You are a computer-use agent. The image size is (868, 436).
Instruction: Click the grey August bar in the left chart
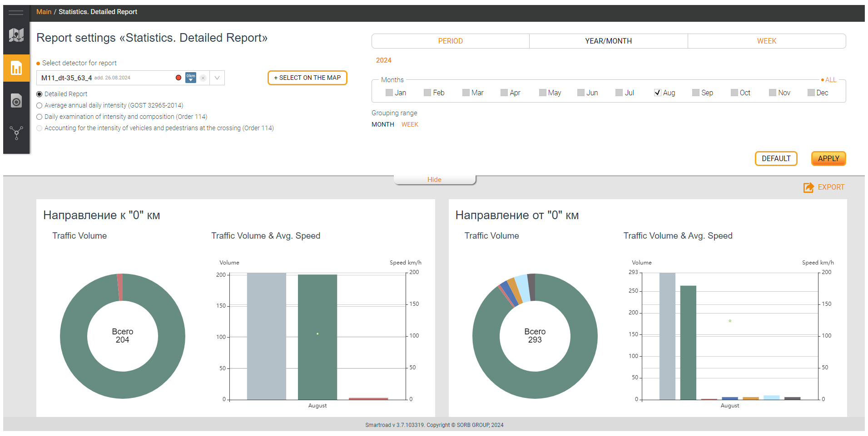pyautogui.click(x=267, y=336)
